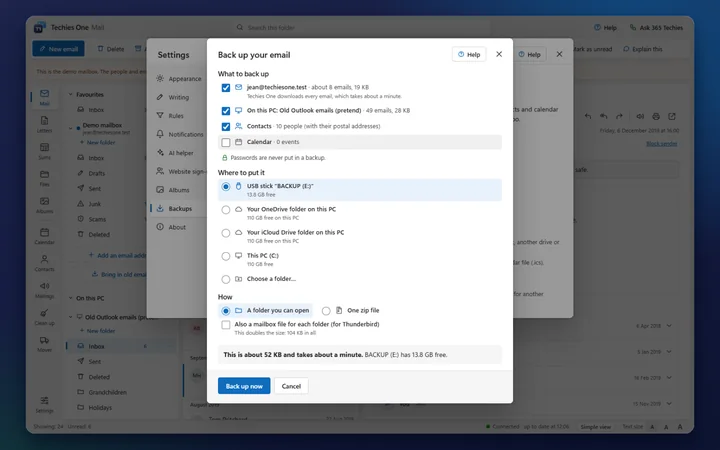Click the Search this folder field
Image resolution: width=720 pixels, height=450 pixels.
pos(360,28)
